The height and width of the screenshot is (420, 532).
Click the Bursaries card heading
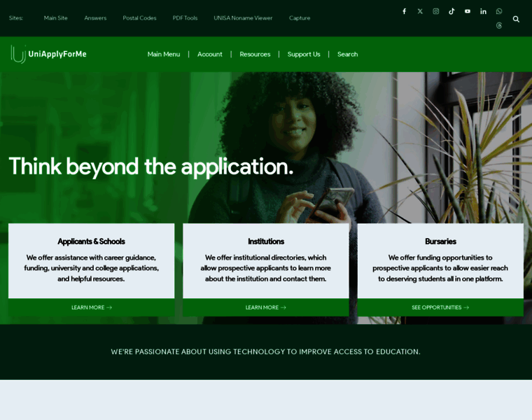click(440, 241)
